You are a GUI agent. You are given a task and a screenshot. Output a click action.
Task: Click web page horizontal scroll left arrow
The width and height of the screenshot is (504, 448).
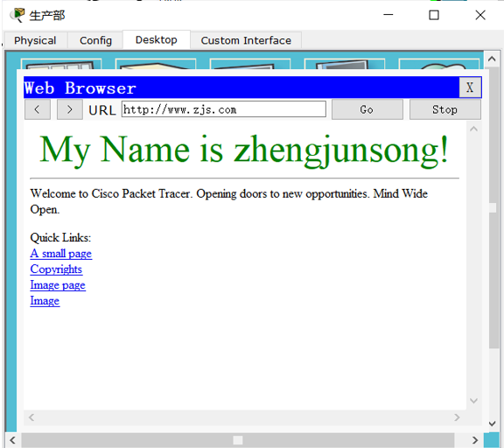[x=31, y=417]
